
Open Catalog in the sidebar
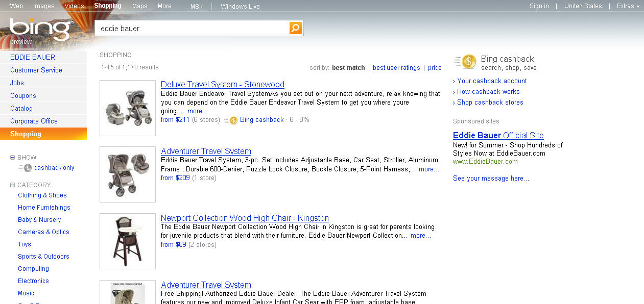(x=21, y=108)
